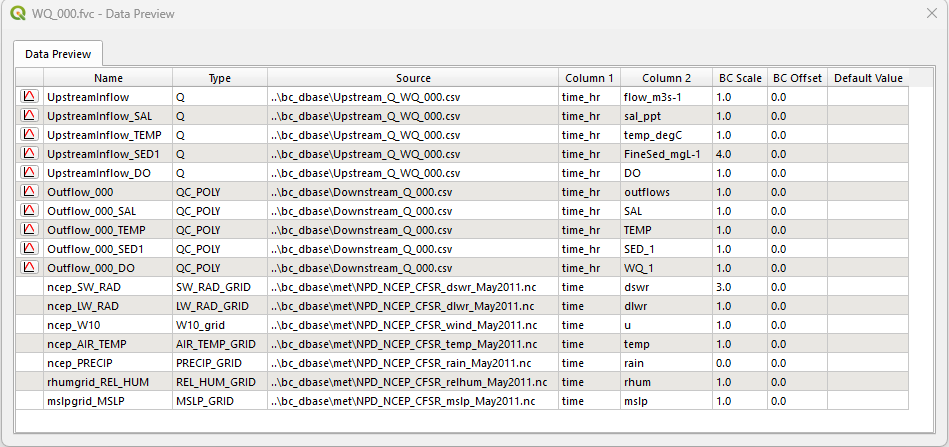Viewport: 949px width, 447px height.
Task: Click the QGIS logo in title bar
Action: [18, 13]
